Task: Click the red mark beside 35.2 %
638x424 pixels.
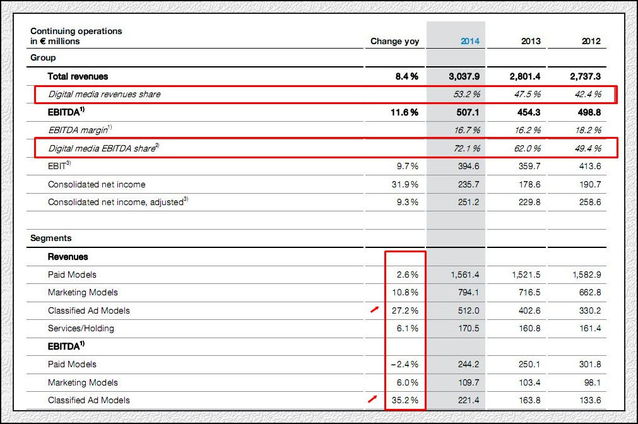Action: pos(374,400)
